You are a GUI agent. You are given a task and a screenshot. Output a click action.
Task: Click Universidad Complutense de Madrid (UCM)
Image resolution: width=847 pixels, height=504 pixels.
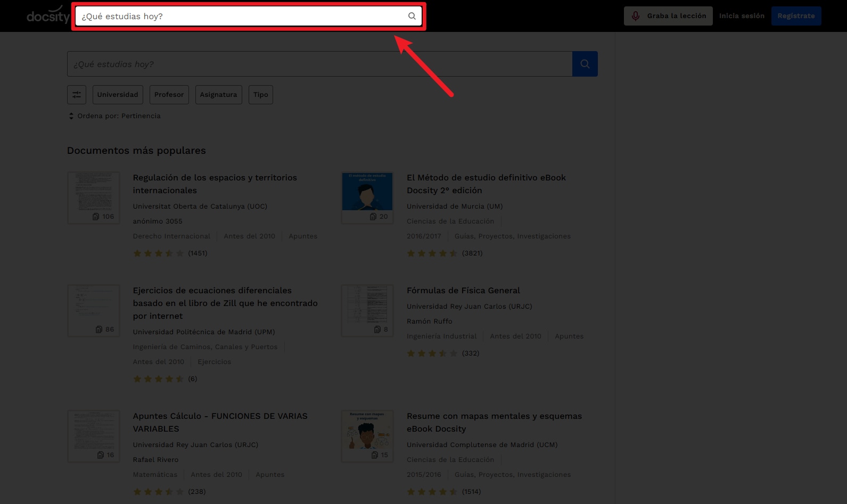click(x=482, y=445)
